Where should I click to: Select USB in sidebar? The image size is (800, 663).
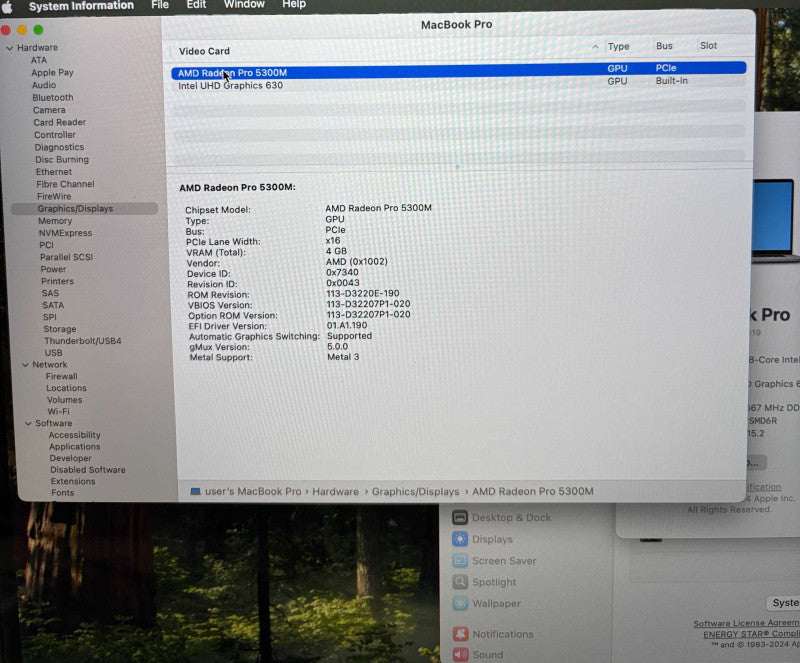tap(53, 353)
